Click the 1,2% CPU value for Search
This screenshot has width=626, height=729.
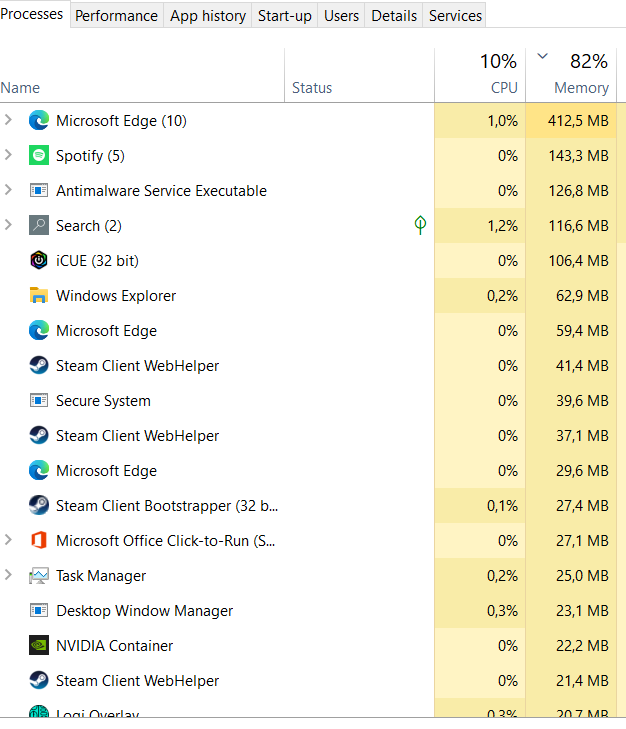(502, 226)
